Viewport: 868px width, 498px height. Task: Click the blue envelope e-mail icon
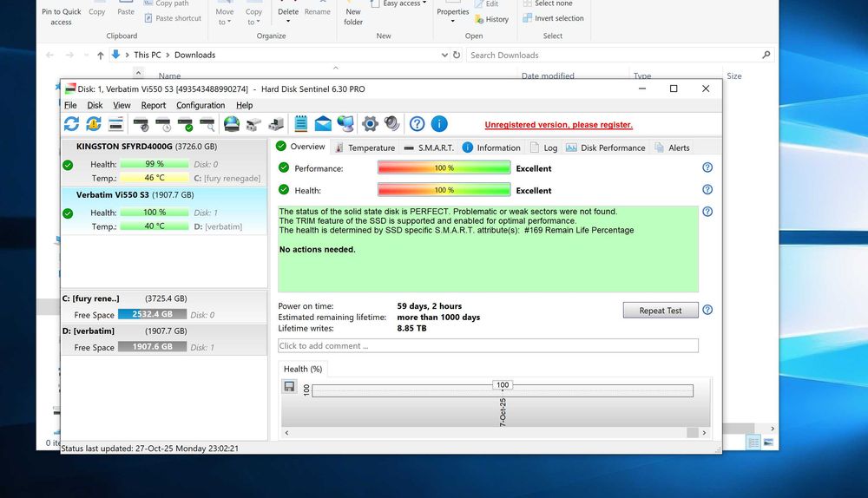click(323, 124)
